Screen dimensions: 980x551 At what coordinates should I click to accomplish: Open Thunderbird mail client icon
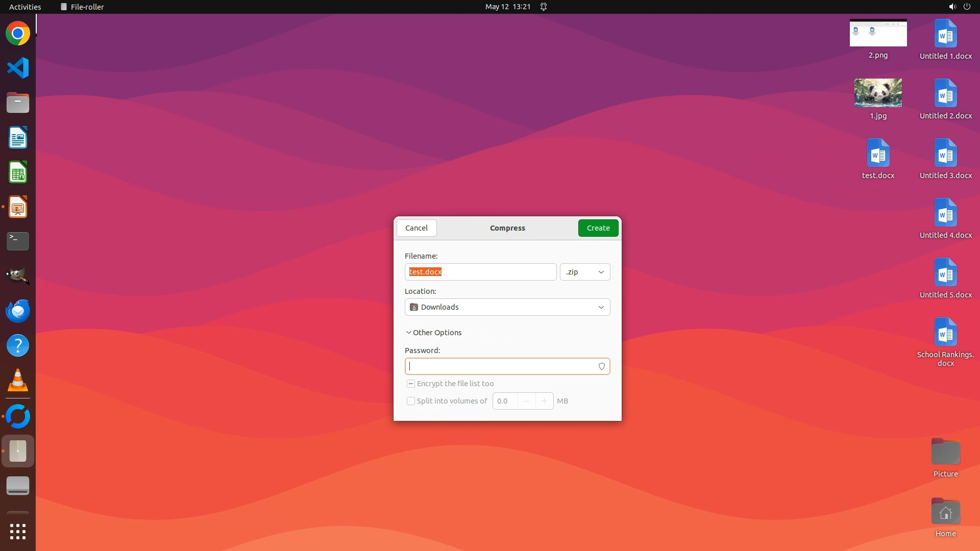point(18,311)
